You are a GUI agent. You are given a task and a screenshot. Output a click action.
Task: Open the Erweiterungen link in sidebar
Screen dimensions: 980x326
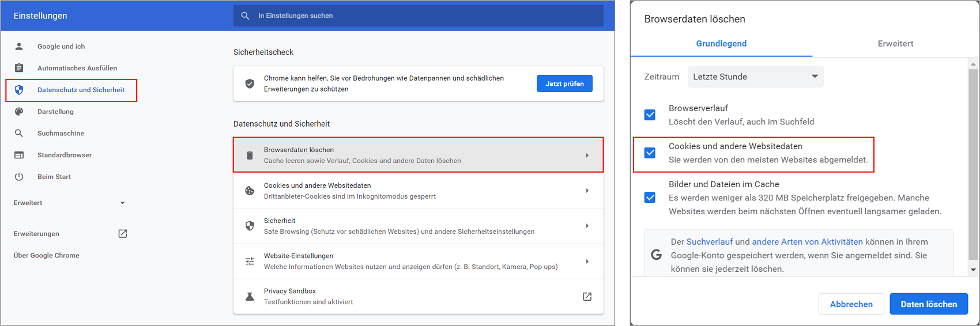(36, 234)
